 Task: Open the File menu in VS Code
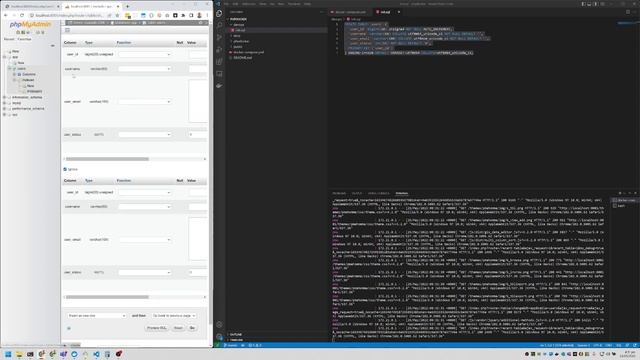click(x=226, y=4)
